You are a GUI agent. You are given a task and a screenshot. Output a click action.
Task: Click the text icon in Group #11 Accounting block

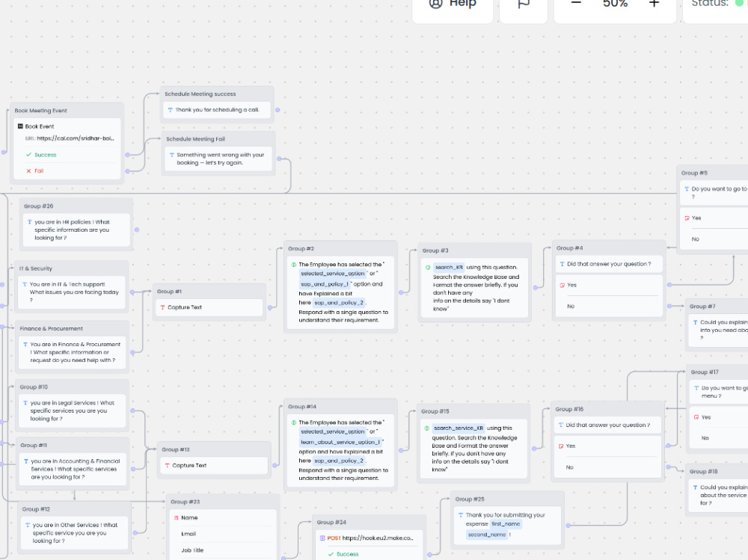[25, 461]
